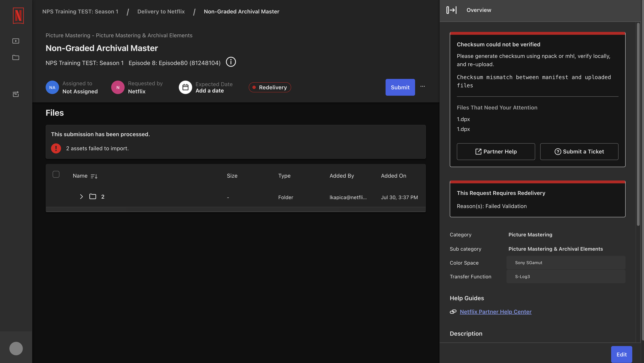Click the Redelivery status badge
Viewport: 644px width, 363px height.
[270, 87]
